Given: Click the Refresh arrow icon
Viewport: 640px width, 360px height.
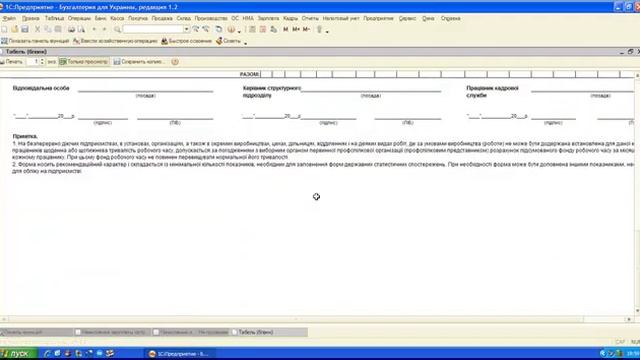Looking at the screenshot, I should 219,29.
